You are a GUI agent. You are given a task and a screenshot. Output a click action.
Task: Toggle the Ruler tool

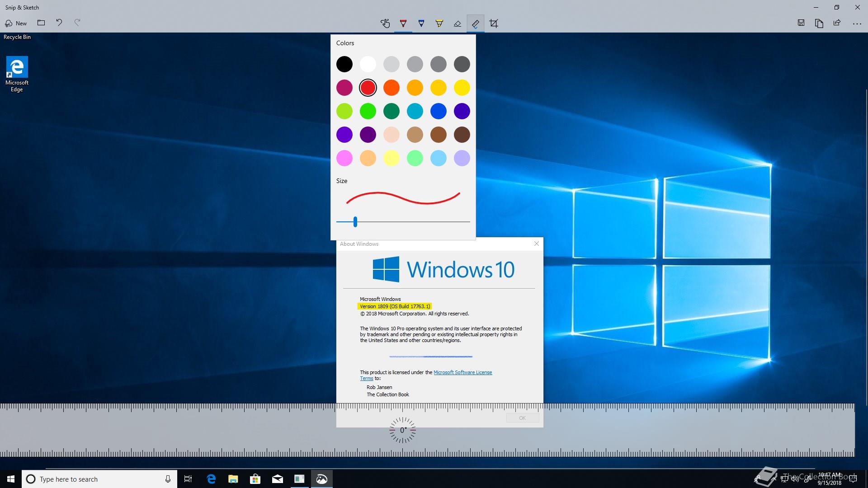[476, 23]
